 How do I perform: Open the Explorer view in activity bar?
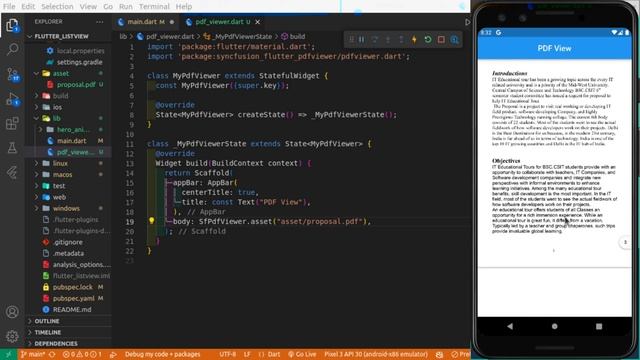[12, 26]
